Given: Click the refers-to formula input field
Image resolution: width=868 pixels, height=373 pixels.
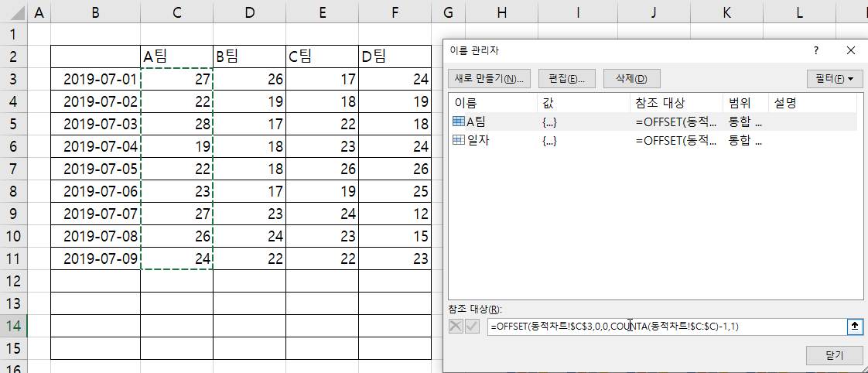Looking at the screenshot, I should tap(667, 327).
